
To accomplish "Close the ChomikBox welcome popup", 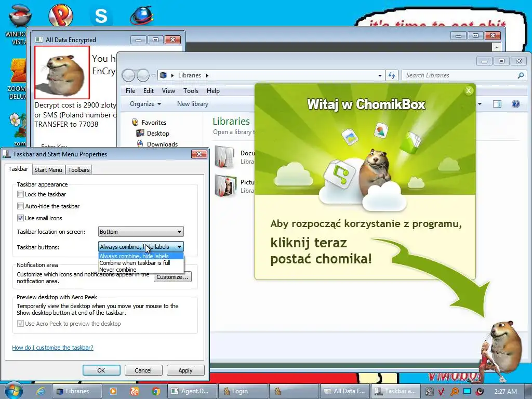I will click(x=469, y=90).
